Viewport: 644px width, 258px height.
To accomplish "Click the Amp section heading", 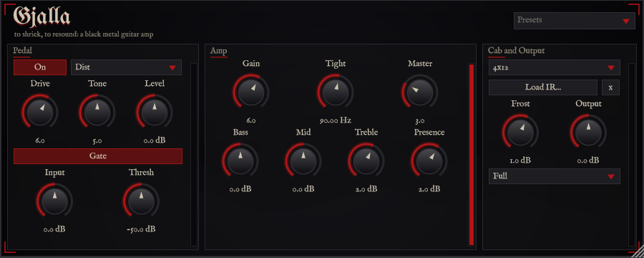I will point(218,51).
